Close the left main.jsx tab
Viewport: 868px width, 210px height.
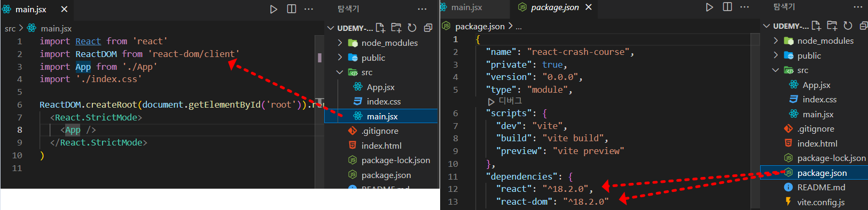coord(64,9)
